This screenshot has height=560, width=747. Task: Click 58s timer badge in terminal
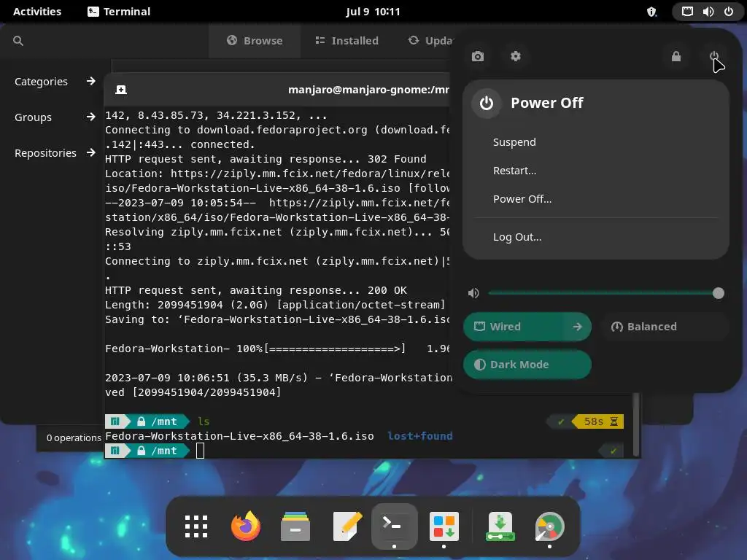pos(598,421)
